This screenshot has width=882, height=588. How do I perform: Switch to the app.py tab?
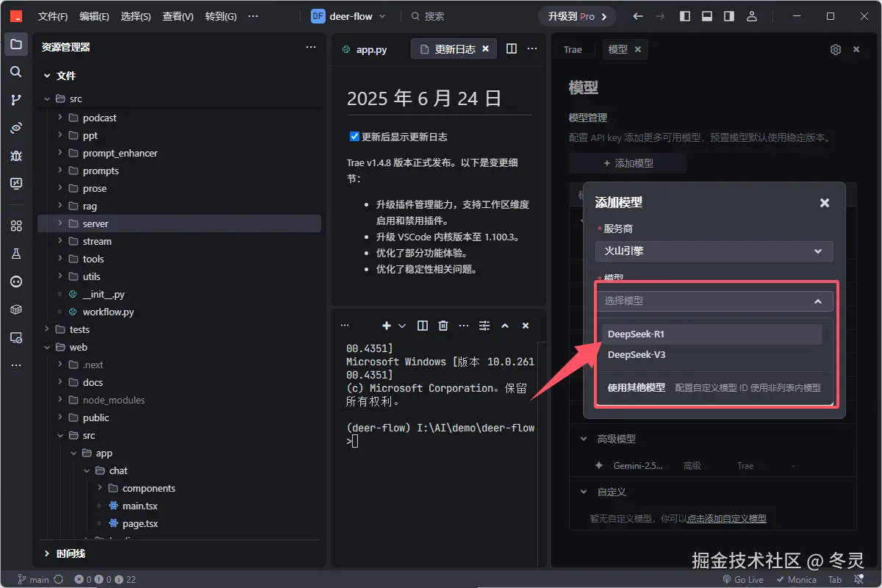click(x=371, y=49)
